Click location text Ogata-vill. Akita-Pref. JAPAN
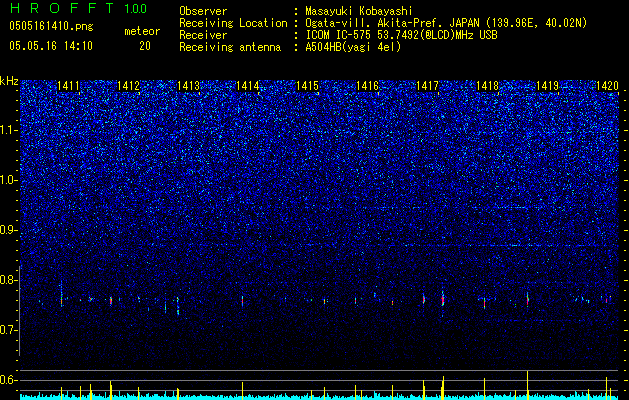This screenshot has height=400, width=629. click(392, 23)
